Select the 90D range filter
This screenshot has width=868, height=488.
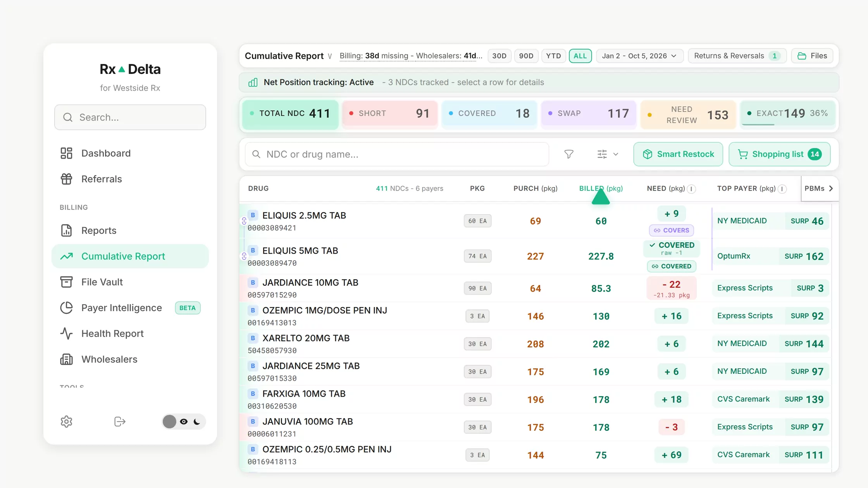pos(526,56)
